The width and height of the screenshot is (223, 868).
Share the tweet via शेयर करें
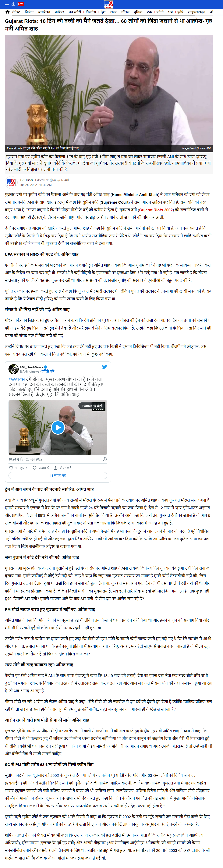[62, 468]
